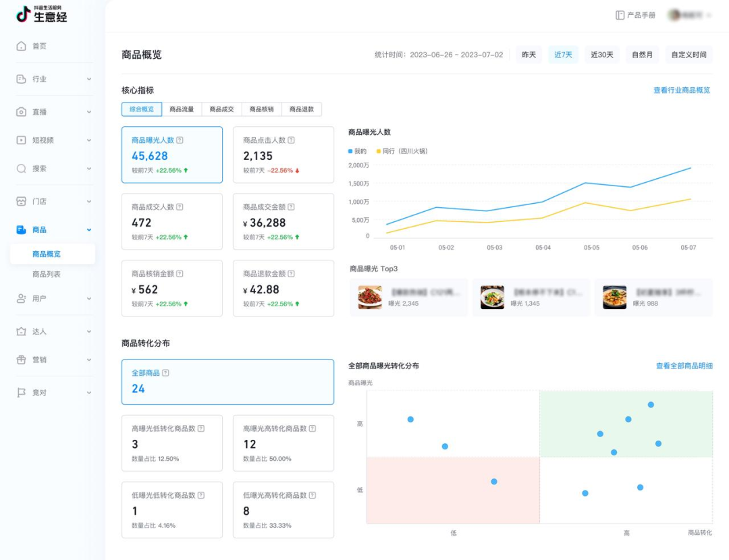This screenshot has width=729, height=560.
Task: Open 查看行业商品概览 link
Action: pos(681,89)
